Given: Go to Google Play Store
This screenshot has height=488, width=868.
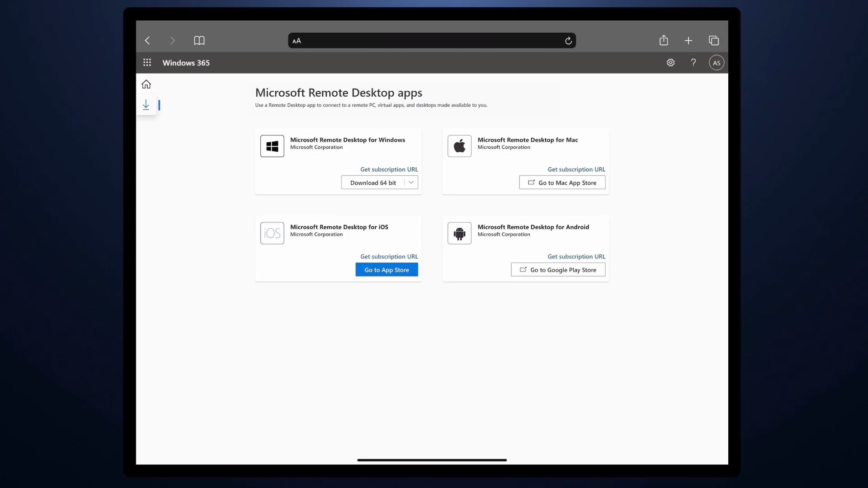Looking at the screenshot, I should coord(558,269).
